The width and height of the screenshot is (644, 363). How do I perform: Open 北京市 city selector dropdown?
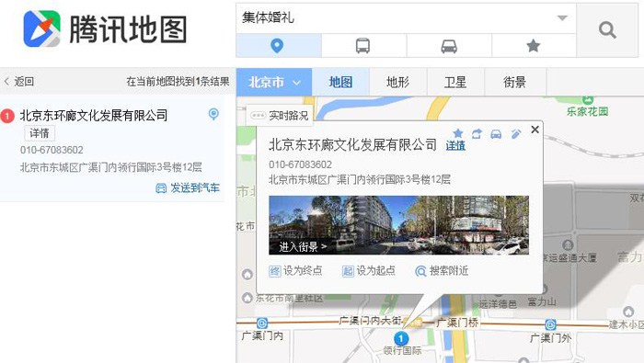tap(274, 82)
